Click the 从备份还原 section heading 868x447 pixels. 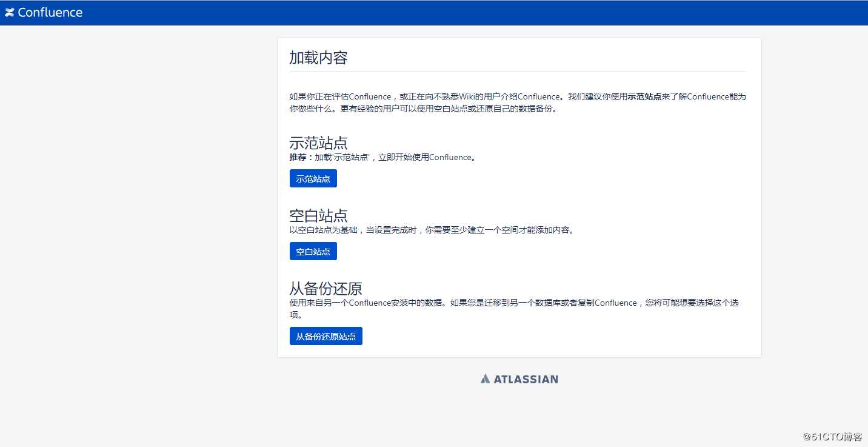326,288
